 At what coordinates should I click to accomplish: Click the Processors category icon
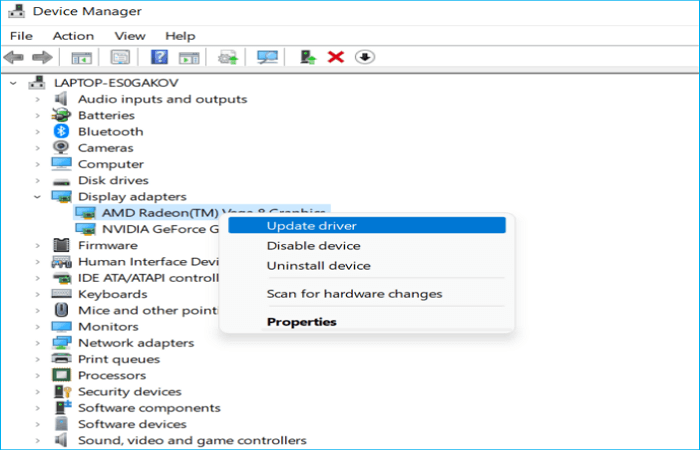click(x=61, y=375)
